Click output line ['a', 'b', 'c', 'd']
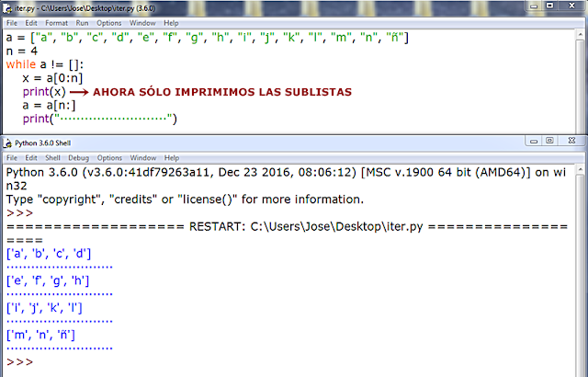The height and width of the screenshot is (377, 588). (49, 254)
